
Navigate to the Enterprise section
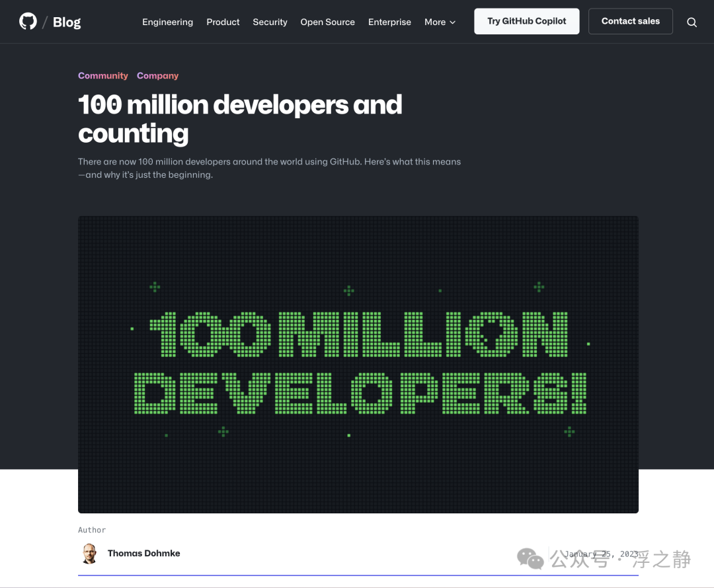(389, 22)
